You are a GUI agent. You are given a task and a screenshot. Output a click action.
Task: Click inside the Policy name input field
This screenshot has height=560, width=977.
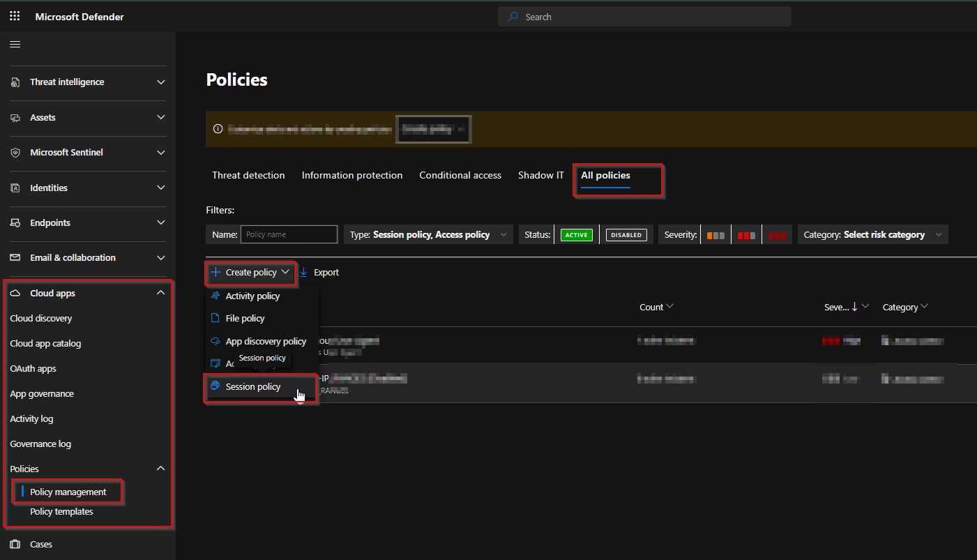tap(289, 234)
